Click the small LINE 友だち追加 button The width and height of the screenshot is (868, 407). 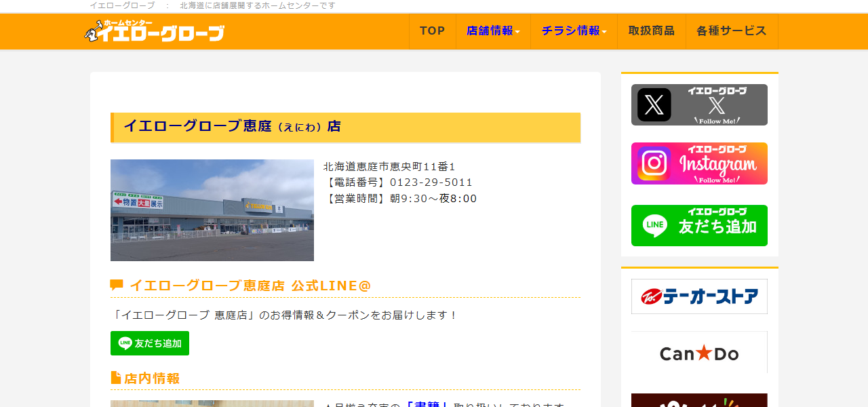pyautogui.click(x=150, y=343)
